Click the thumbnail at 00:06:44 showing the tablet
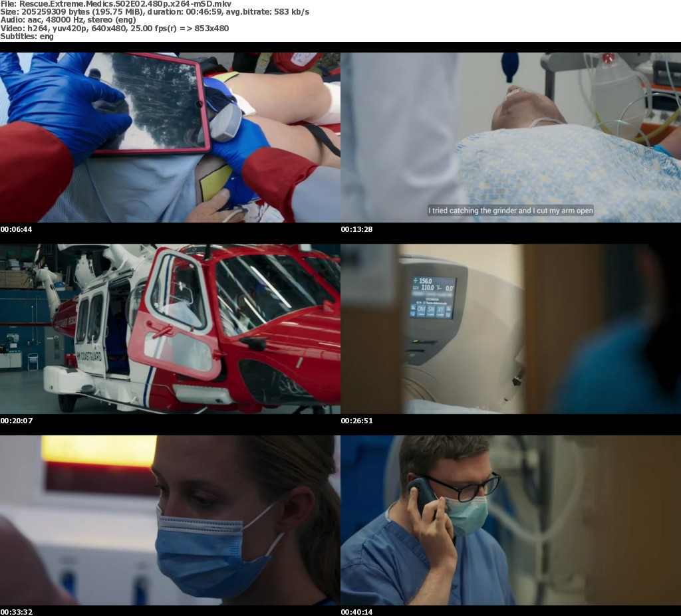The height and width of the screenshot is (616, 681). (x=170, y=137)
